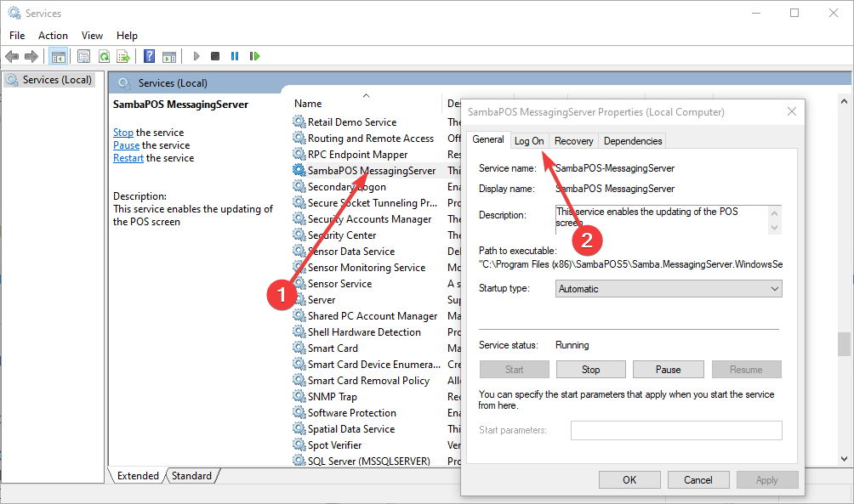Click the RPC Endpoint Mapper gear icon
The image size is (854, 504).
pyautogui.click(x=299, y=154)
